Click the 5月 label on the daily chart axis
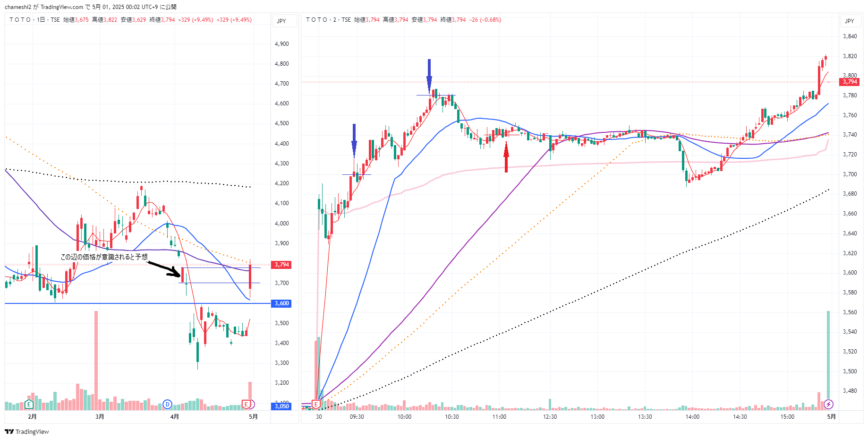 254,416
